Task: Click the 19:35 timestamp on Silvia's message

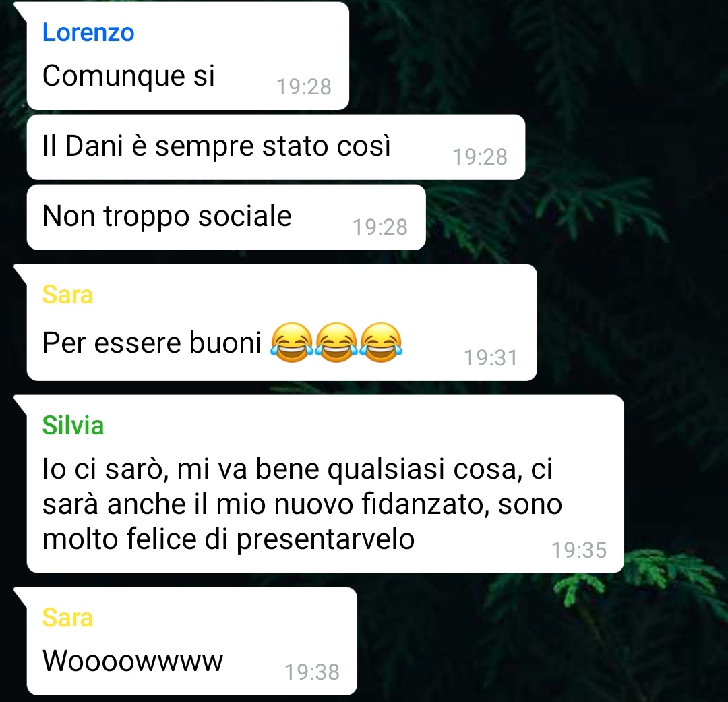Action: pos(579,550)
